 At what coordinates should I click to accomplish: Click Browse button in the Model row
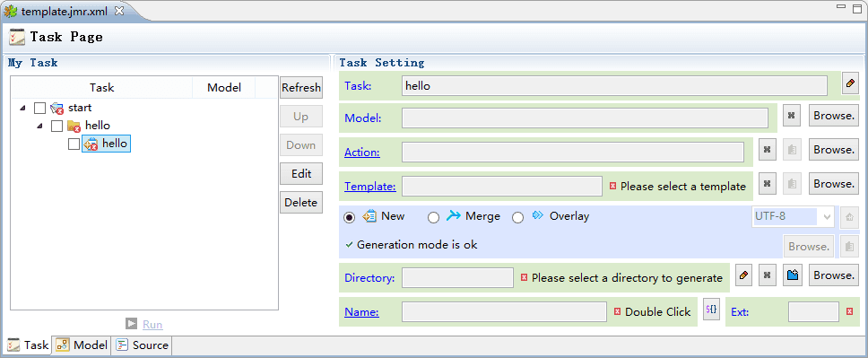pyautogui.click(x=834, y=116)
